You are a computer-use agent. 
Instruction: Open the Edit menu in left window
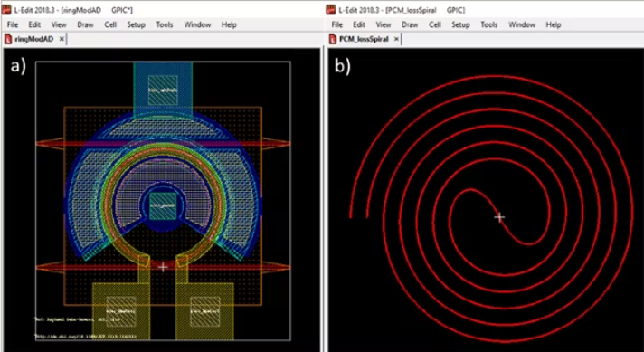tap(34, 24)
